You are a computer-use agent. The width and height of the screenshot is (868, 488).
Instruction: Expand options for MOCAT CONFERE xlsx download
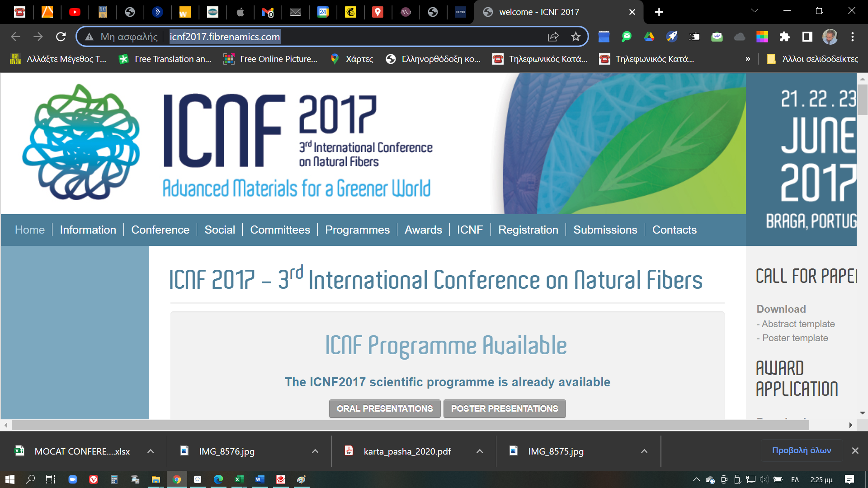(151, 451)
